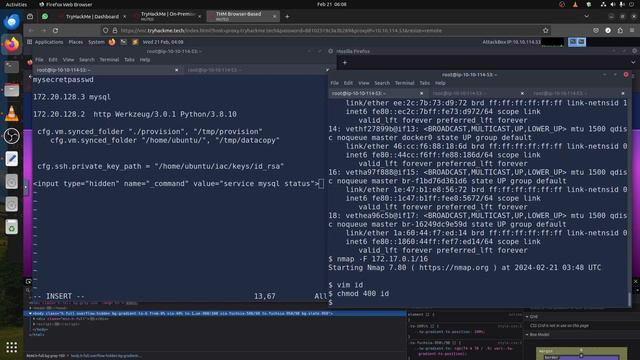Show all applications grid in the dock

coord(11,347)
